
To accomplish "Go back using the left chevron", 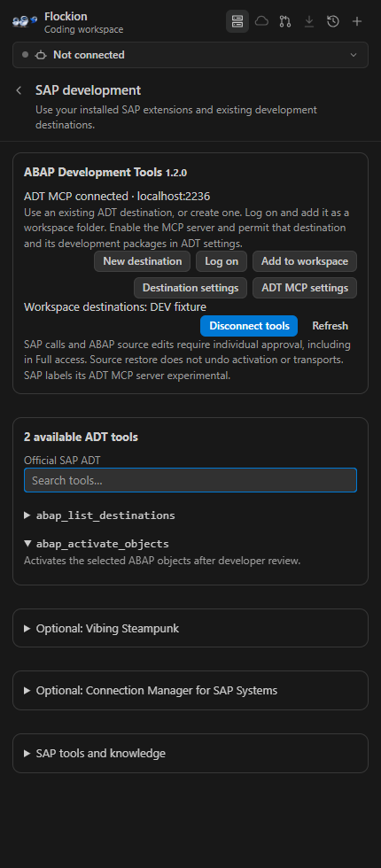I will [x=19, y=90].
